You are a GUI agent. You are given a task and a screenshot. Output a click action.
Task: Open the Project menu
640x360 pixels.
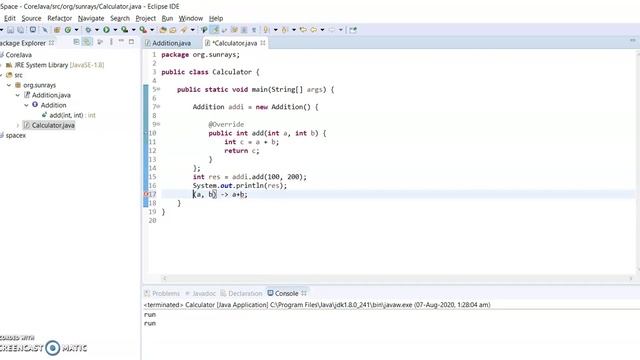point(146,18)
